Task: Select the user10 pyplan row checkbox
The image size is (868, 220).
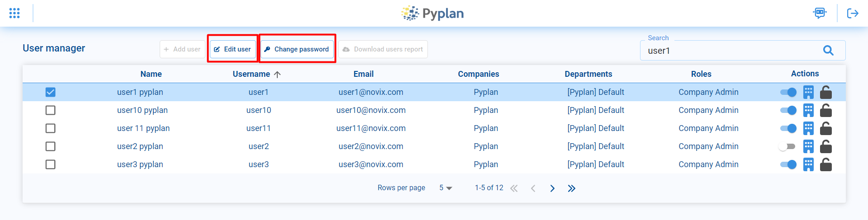Action: pos(51,110)
